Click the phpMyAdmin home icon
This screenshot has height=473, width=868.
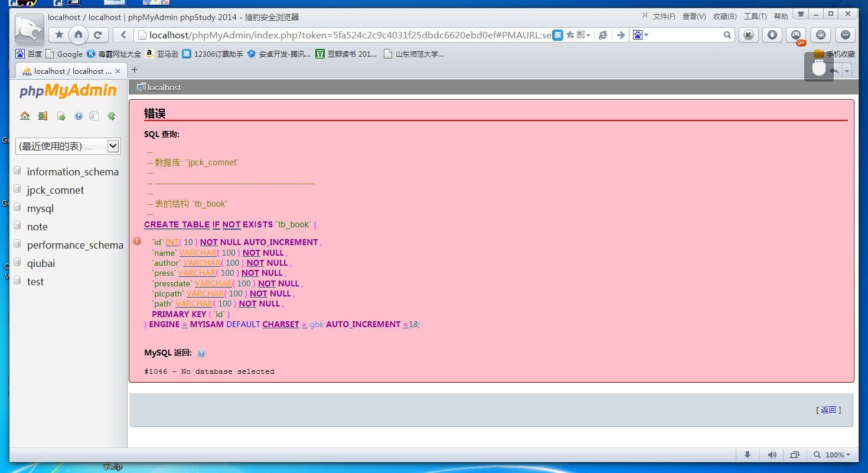tap(25, 116)
